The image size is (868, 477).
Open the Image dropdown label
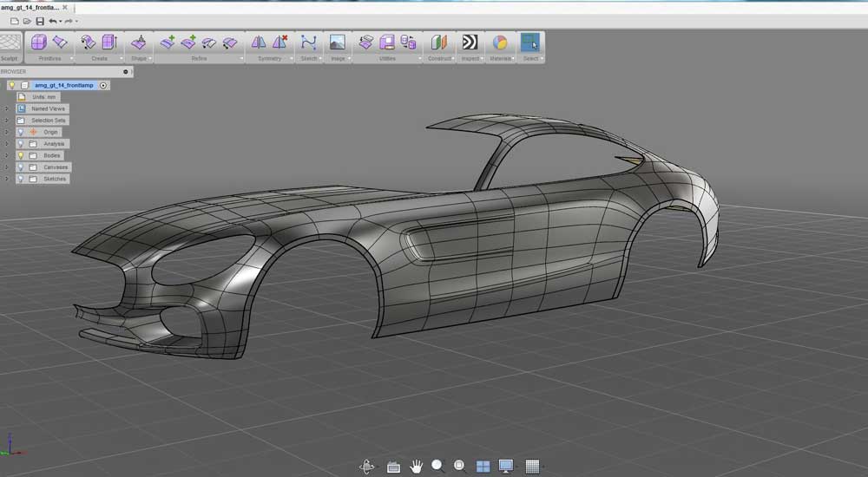(339, 58)
